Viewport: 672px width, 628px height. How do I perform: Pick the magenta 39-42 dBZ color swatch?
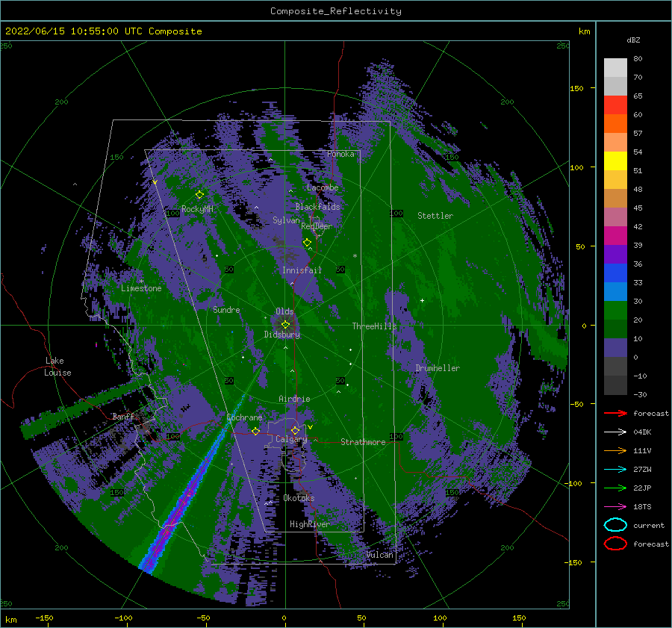[615, 236]
